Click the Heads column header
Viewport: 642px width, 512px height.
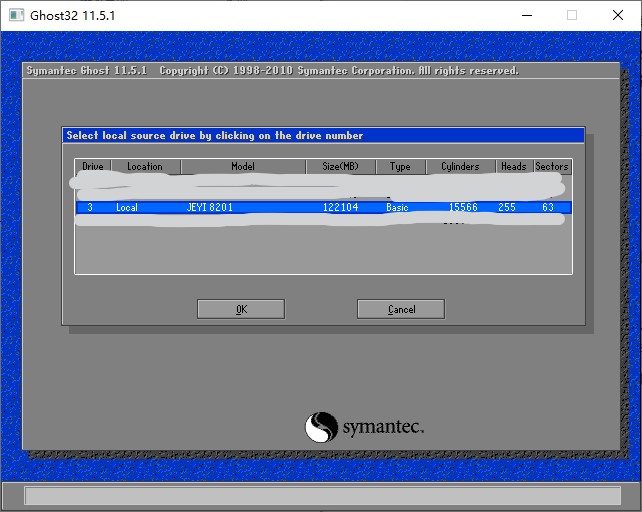[x=514, y=166]
